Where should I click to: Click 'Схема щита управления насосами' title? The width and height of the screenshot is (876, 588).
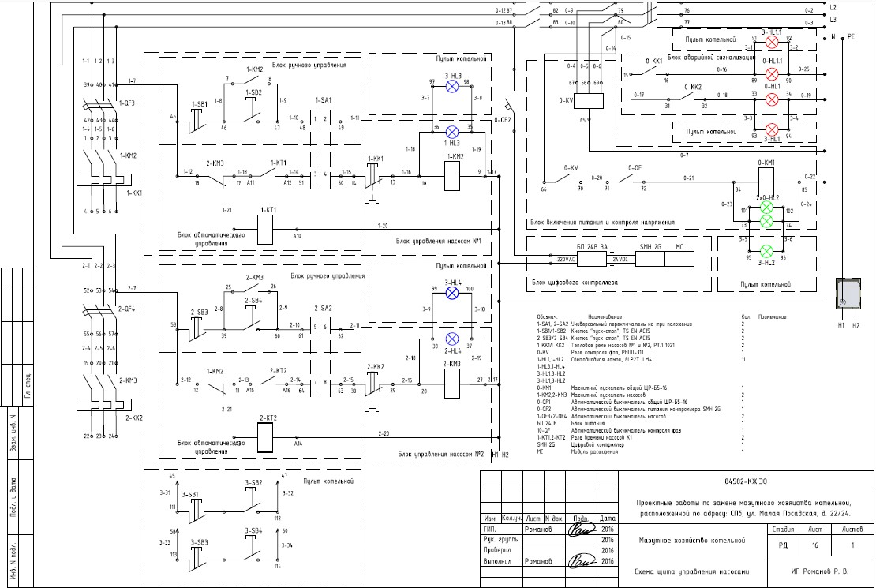(691, 571)
